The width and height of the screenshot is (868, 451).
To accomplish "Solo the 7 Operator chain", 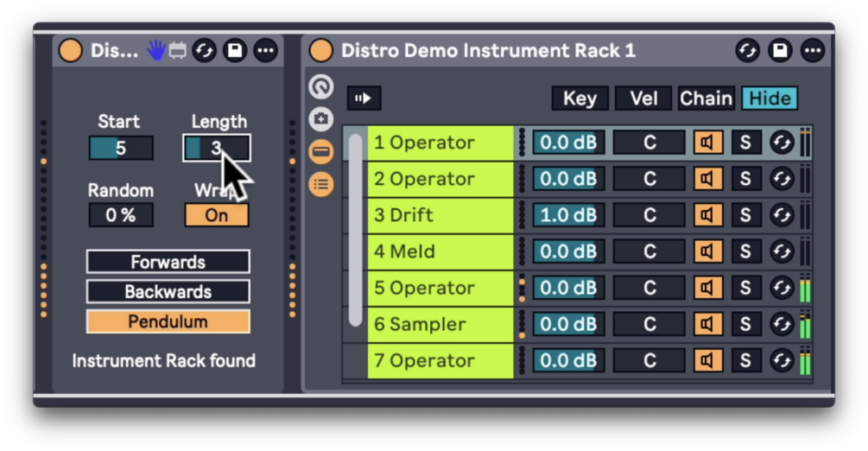I will coord(745,360).
